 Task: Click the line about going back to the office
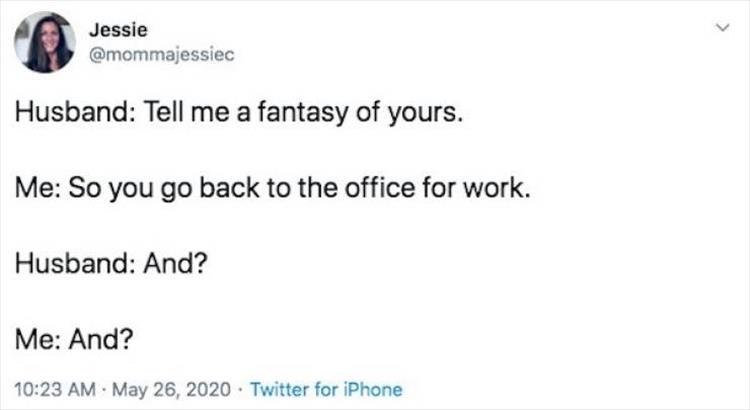tap(269, 189)
